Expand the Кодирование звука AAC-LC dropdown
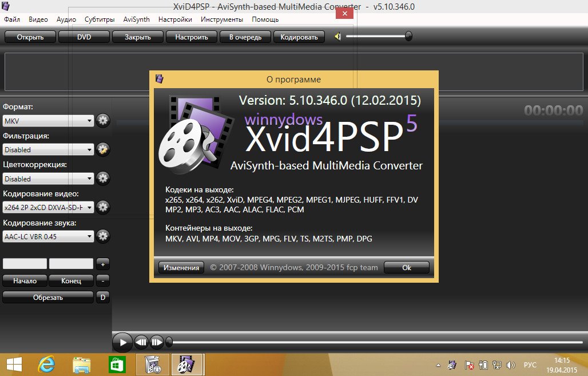Image resolution: width=588 pixels, height=376 pixels. tap(48, 236)
